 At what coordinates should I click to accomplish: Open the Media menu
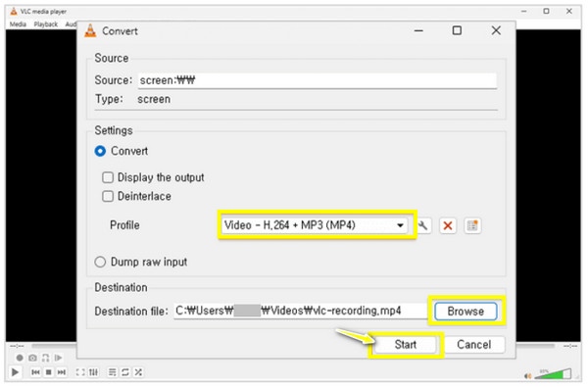18,24
